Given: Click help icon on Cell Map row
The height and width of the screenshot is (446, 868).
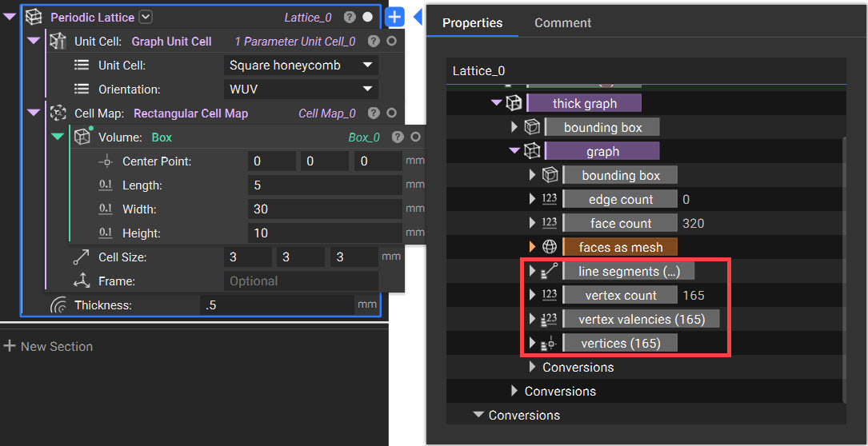Looking at the screenshot, I should 374,113.
